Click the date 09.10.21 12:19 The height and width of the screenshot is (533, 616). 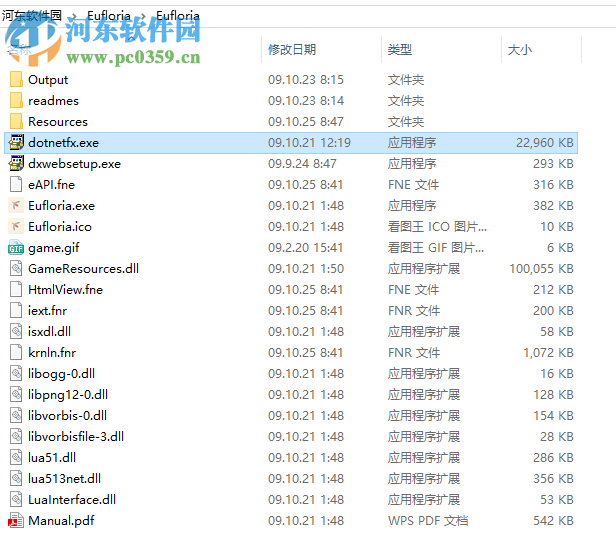[309, 143]
